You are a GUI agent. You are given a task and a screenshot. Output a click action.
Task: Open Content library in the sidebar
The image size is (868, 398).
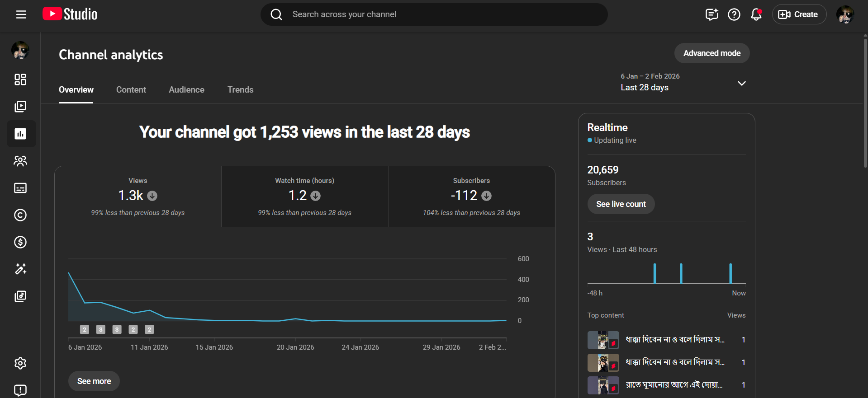point(20,107)
